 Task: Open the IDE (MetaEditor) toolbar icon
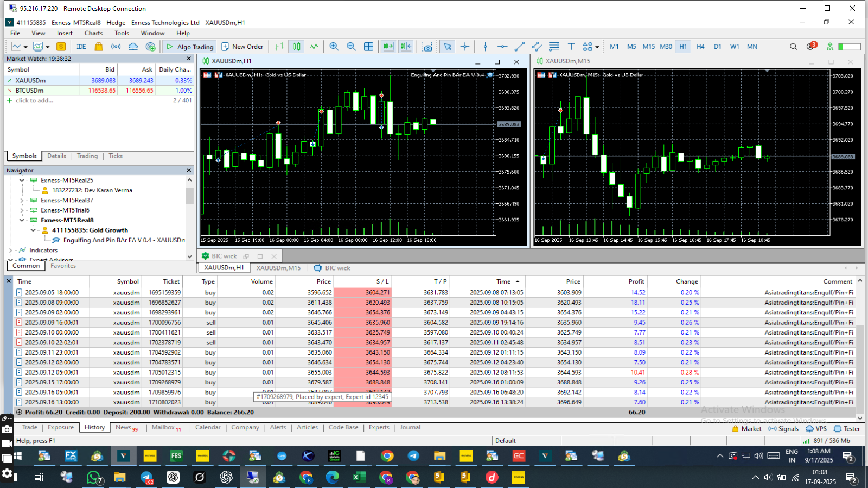point(81,47)
